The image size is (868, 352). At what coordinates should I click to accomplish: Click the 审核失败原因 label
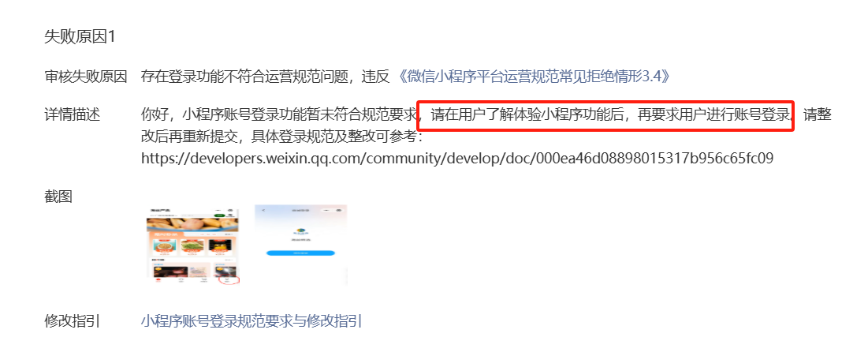click(86, 77)
